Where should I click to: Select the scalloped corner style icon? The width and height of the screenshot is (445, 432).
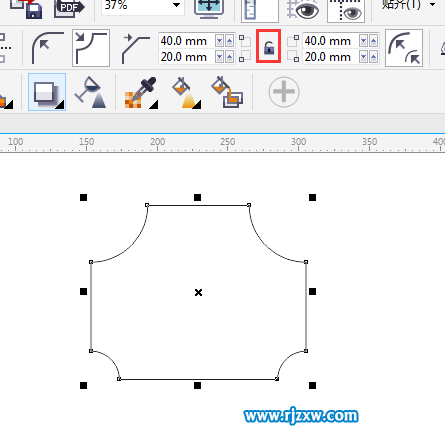[x=91, y=48]
